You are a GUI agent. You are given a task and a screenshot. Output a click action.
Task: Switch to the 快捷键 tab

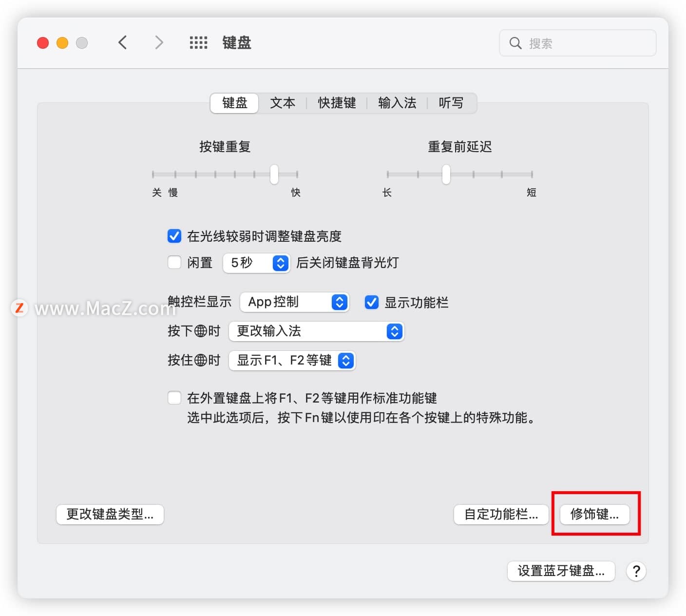click(336, 103)
